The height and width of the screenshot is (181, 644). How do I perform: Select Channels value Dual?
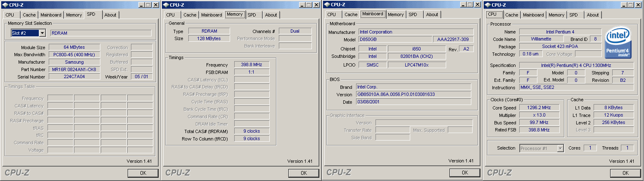[295, 31]
